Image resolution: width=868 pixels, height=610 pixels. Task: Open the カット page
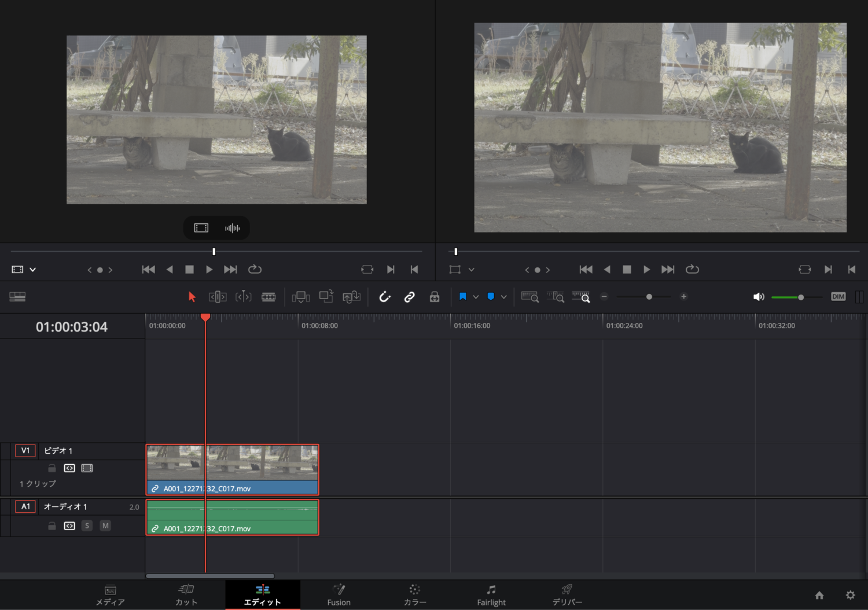(186, 596)
